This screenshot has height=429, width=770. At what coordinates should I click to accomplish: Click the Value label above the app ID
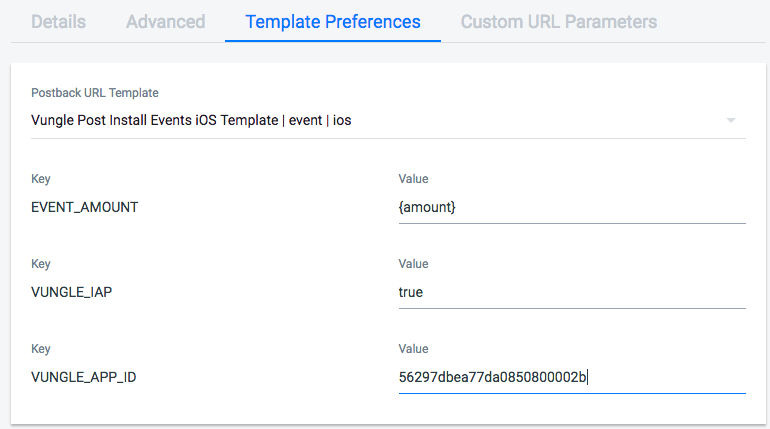click(x=413, y=349)
